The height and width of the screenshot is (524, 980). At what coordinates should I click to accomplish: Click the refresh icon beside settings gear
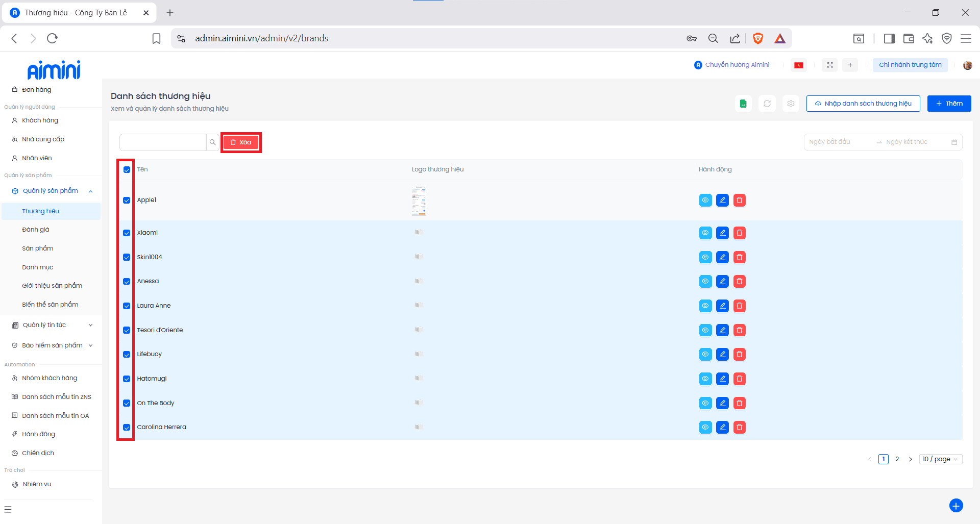pos(767,104)
